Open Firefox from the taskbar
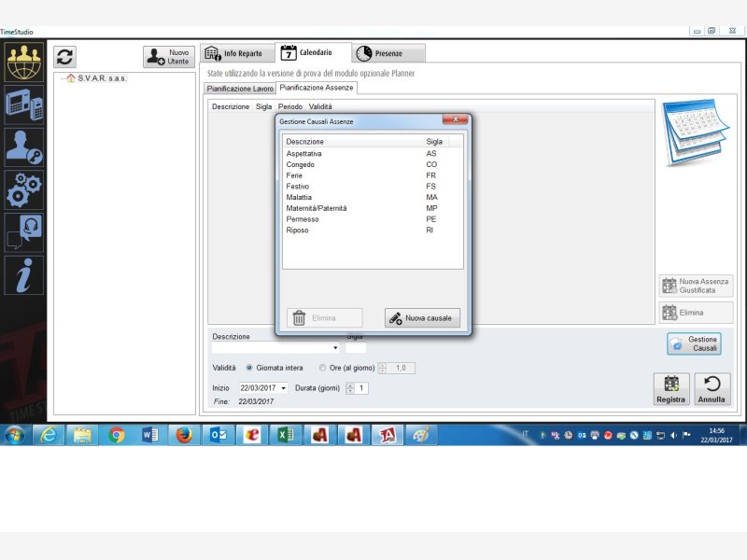This screenshot has width=747, height=560. click(184, 435)
